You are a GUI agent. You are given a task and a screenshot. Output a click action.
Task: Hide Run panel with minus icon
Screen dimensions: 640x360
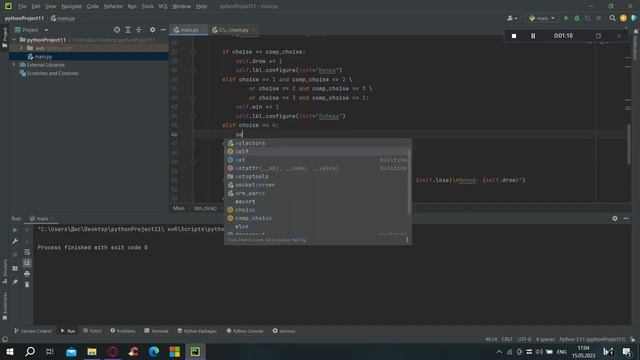pos(626,219)
